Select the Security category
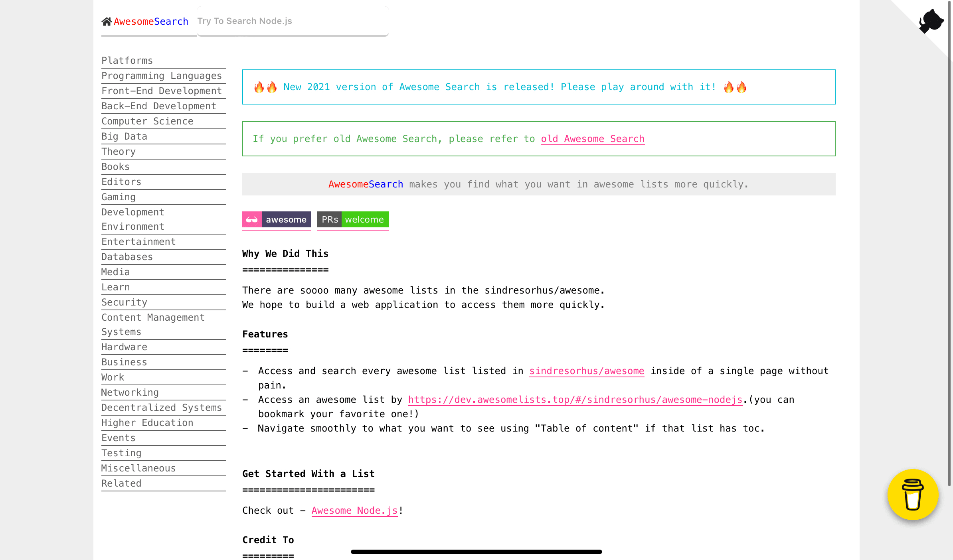Viewport: 953px width, 560px height. pos(164,302)
